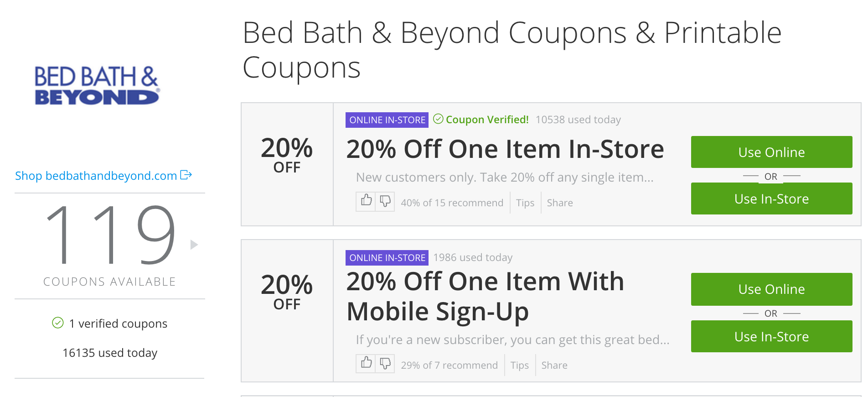Open Tips for the Mobile Sign-Up coupon
Image resolution: width=868 pixels, height=397 pixels.
pos(519,365)
